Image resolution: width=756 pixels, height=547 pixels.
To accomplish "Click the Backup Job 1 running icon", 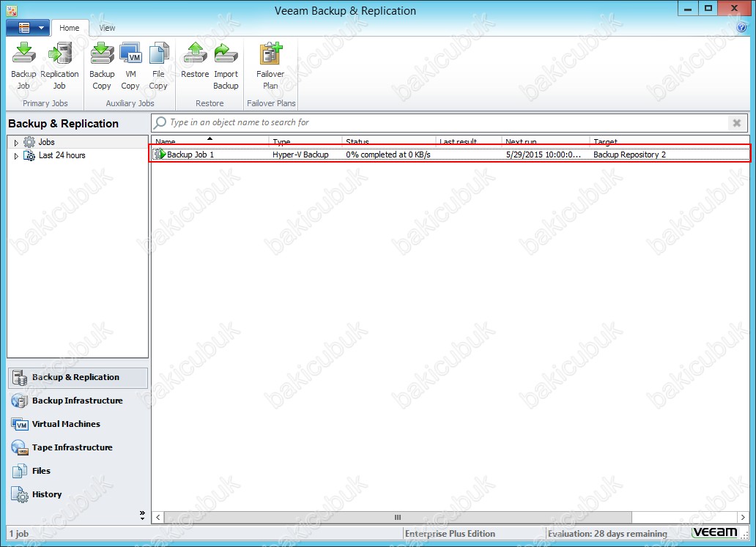I will tap(160, 155).
